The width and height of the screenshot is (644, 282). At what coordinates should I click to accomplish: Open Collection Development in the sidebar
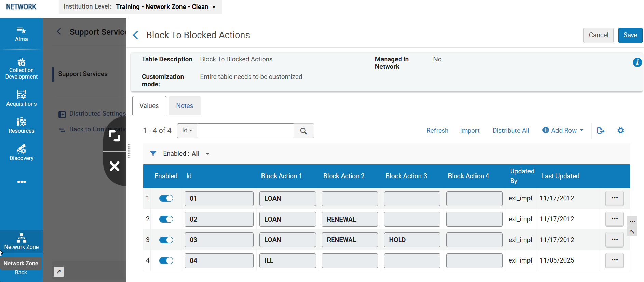(21, 68)
